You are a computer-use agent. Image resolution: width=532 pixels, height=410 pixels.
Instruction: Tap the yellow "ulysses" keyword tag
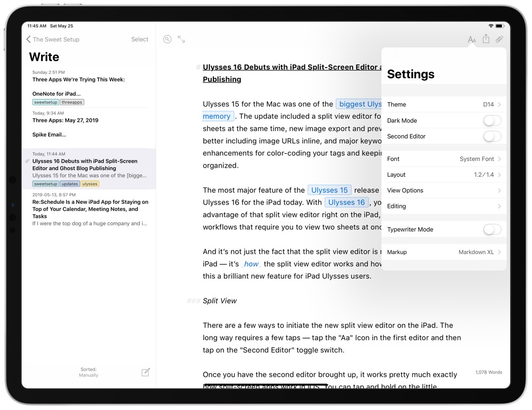90,184
